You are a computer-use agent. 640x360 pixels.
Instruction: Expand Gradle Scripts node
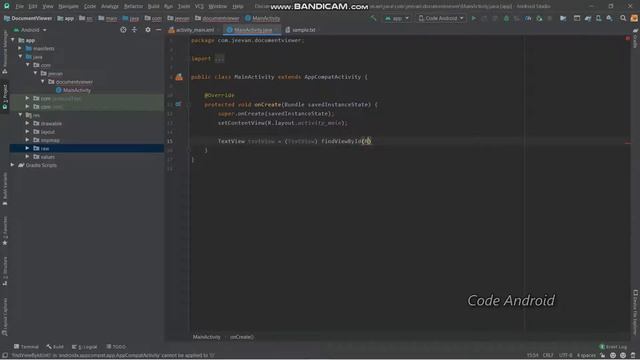[x=13, y=165]
